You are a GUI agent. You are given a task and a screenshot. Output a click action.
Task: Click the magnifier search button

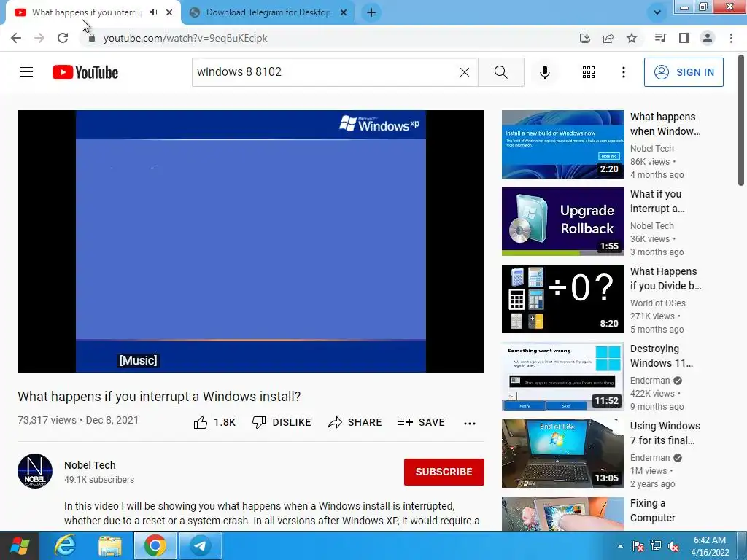coord(500,72)
